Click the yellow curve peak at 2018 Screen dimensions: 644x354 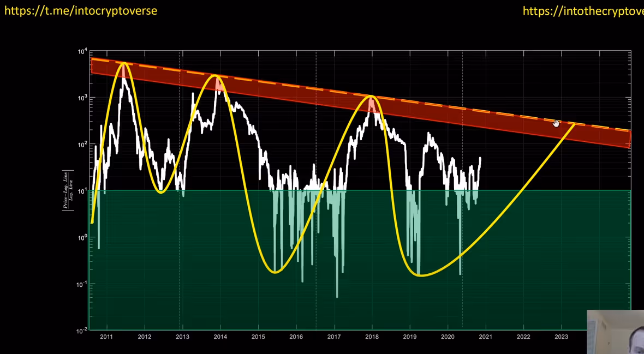click(x=371, y=97)
